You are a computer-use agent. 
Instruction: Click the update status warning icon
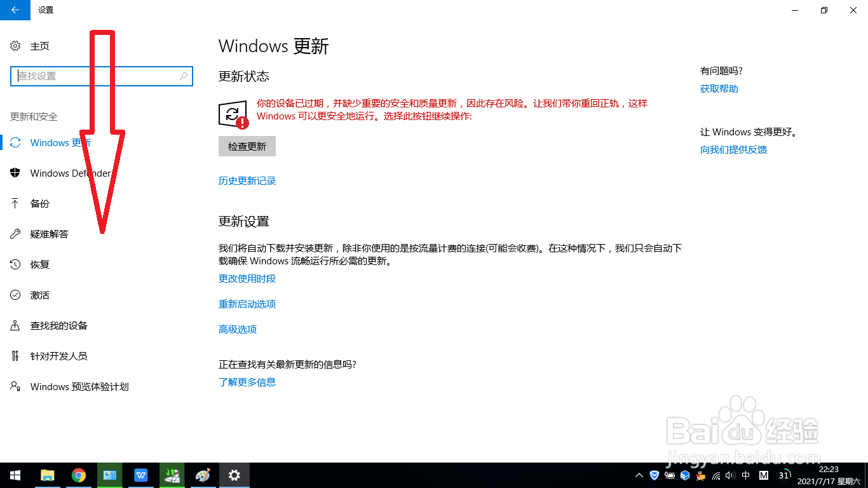point(233,115)
